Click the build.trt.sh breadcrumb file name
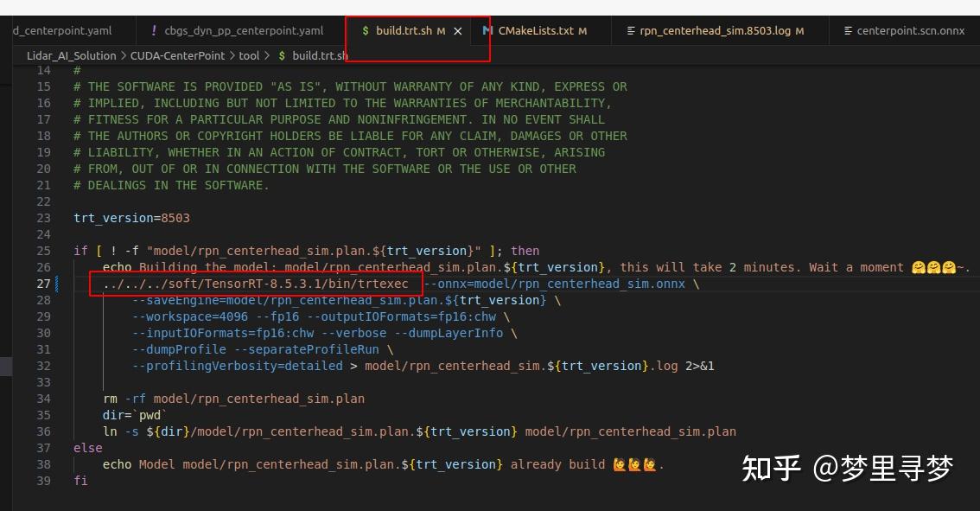Viewport: 980px width, 511px height. (320, 55)
